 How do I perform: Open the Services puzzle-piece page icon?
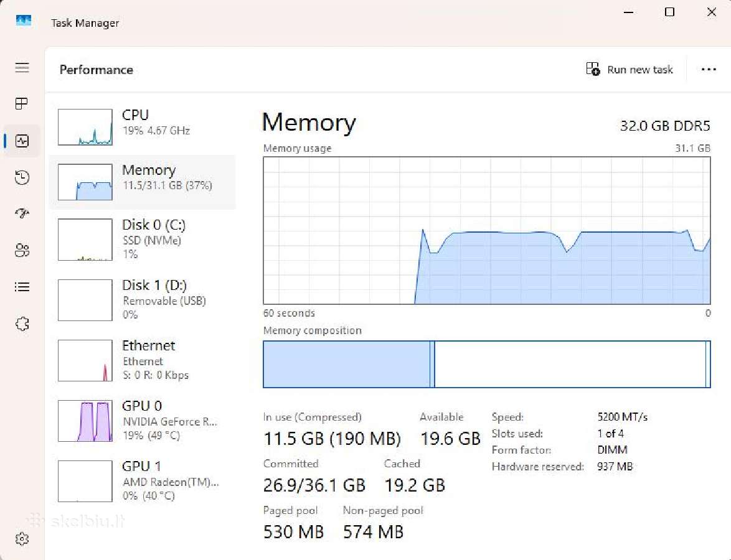(x=22, y=324)
